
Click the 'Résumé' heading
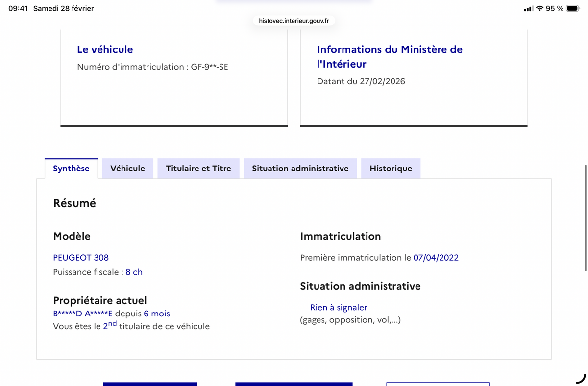click(x=74, y=203)
